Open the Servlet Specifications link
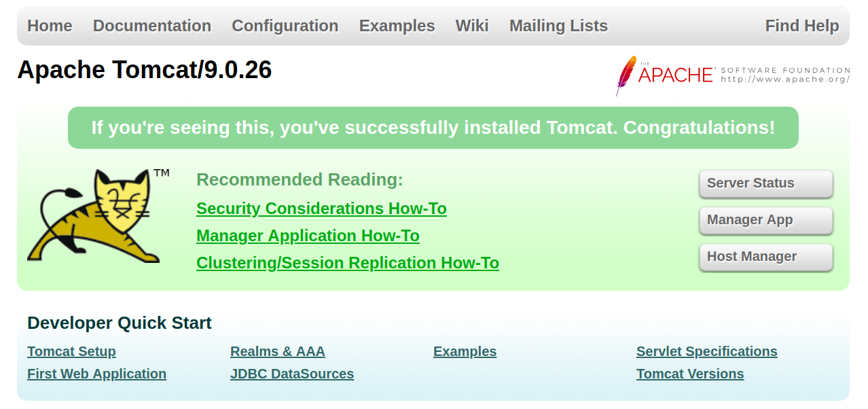 [706, 351]
